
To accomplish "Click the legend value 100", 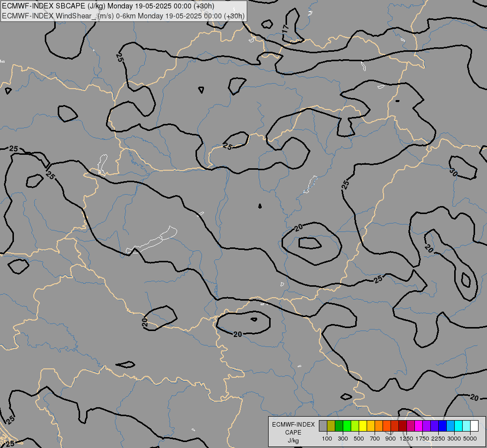I will 327,439.
